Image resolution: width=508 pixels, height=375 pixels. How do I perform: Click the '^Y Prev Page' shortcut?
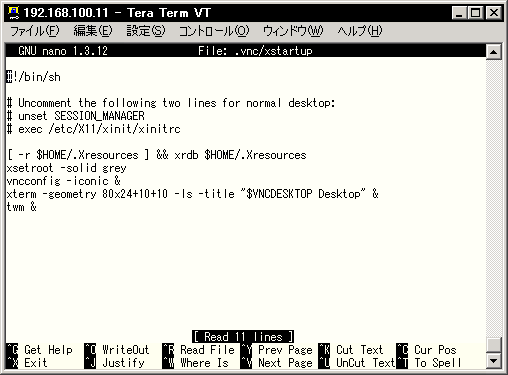[x=277, y=350]
